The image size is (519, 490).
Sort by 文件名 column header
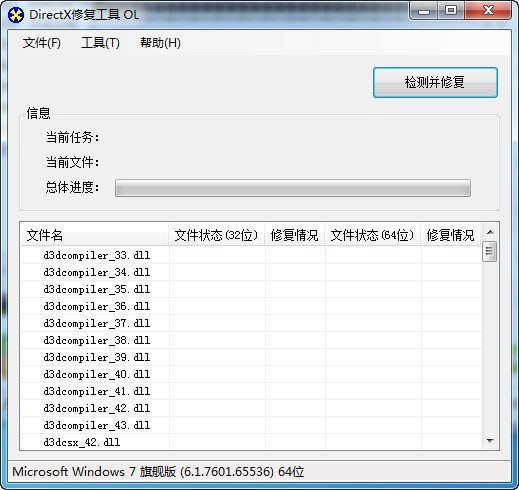click(94, 235)
